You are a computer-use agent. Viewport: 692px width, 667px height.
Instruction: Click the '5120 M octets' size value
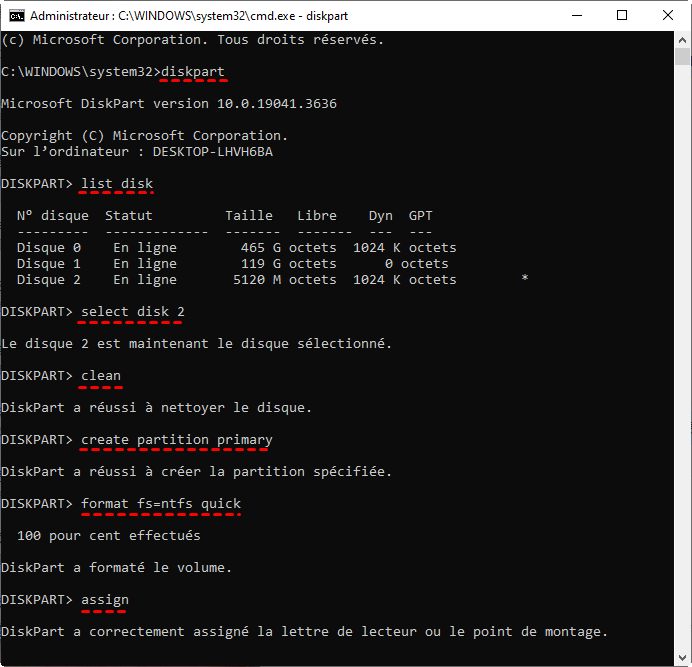[285, 280]
